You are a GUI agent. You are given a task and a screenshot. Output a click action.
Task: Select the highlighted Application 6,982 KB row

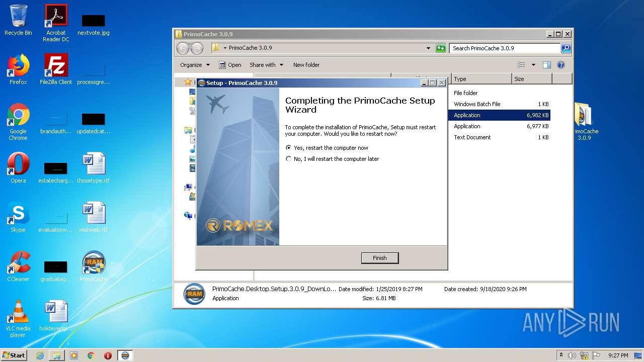click(x=499, y=115)
